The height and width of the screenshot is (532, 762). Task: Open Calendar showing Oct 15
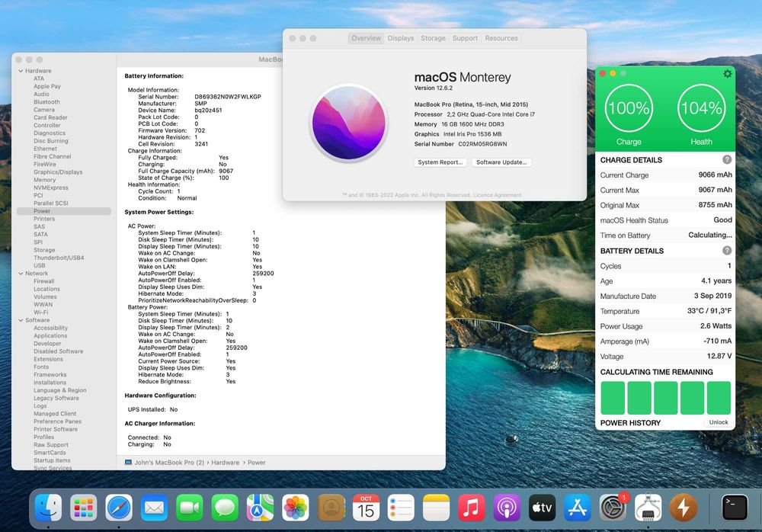(366, 508)
